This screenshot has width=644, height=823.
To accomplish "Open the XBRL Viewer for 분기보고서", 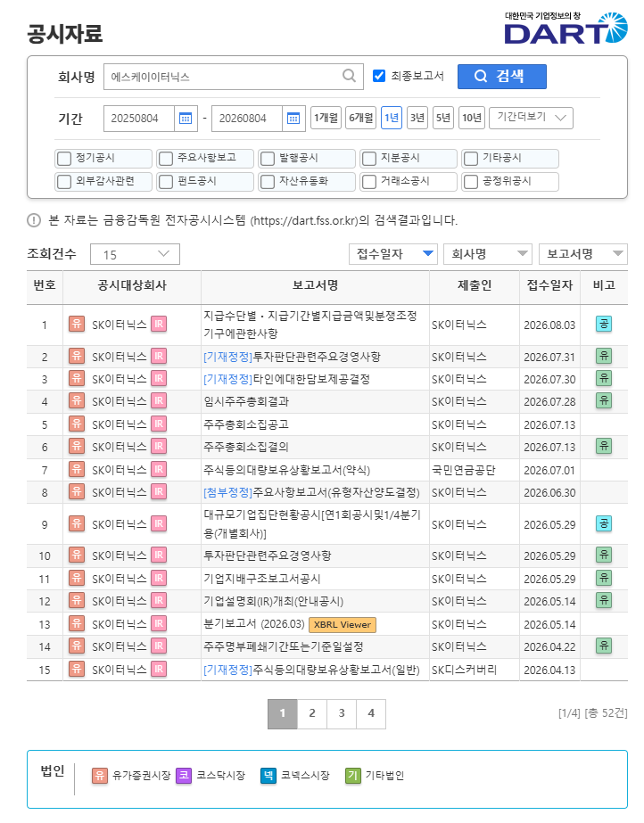I will pyautogui.click(x=343, y=624).
